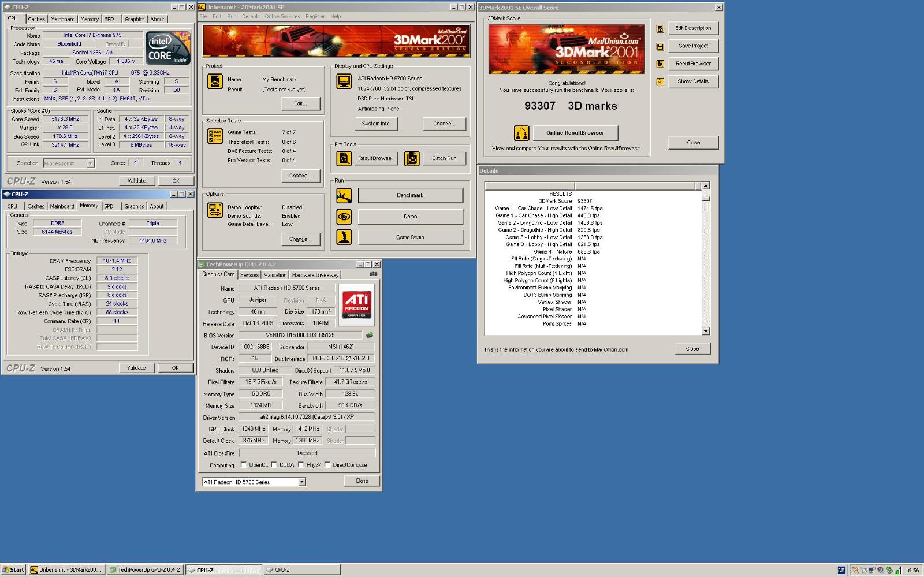Click the Save Project button
Screen dimensions: 924x577
(x=693, y=46)
